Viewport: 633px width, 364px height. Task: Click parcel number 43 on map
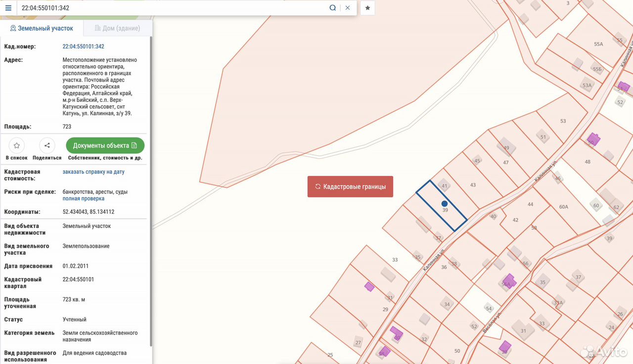click(473, 185)
